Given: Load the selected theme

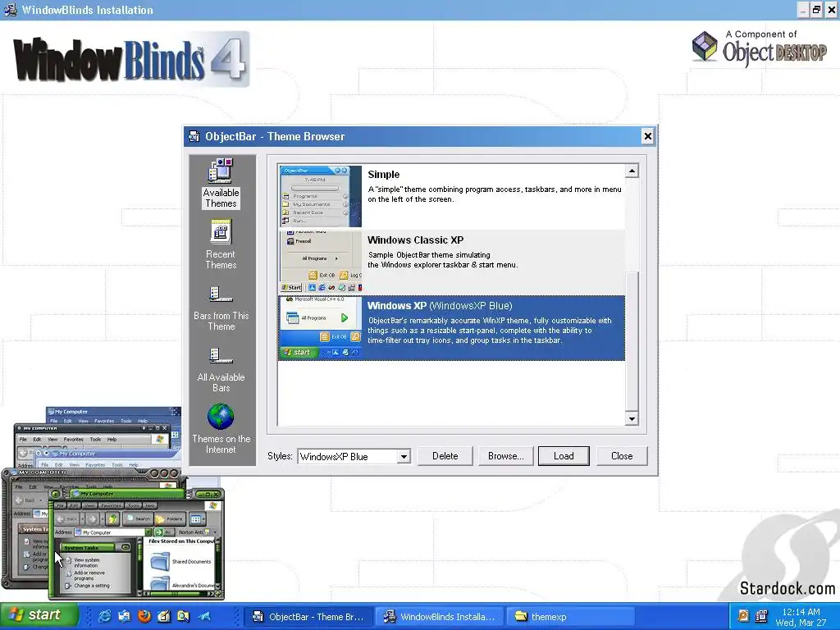Looking at the screenshot, I should tap(564, 456).
